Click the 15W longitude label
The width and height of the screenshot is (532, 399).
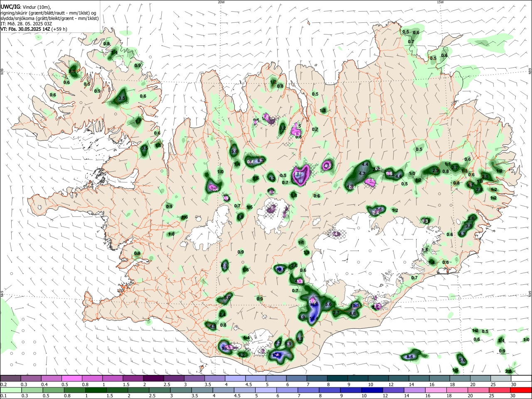[440, 2]
